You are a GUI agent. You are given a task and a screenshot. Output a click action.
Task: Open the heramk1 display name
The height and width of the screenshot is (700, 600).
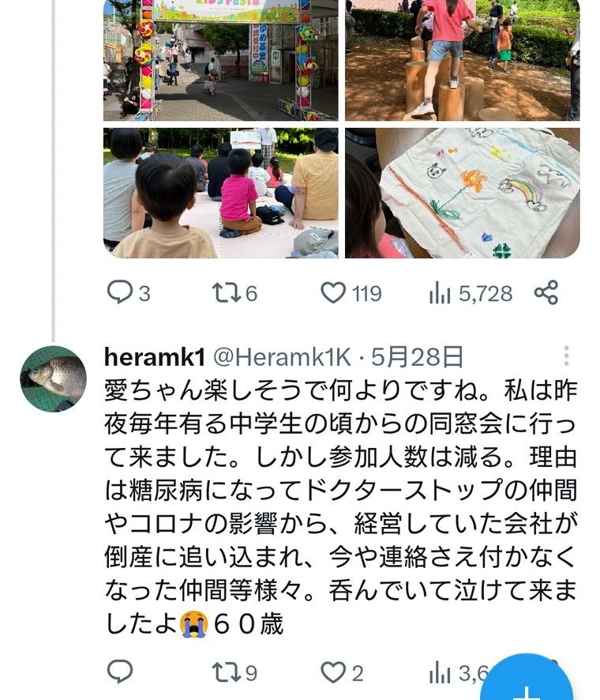(x=155, y=356)
